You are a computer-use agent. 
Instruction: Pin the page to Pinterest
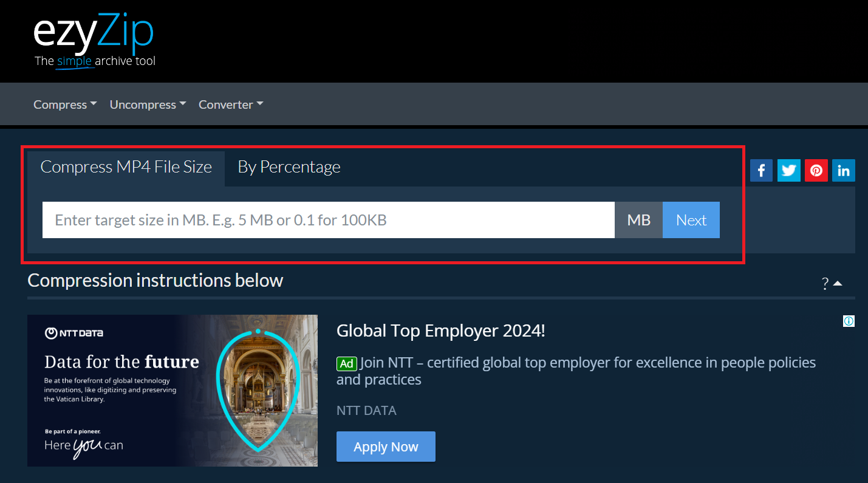tap(816, 170)
